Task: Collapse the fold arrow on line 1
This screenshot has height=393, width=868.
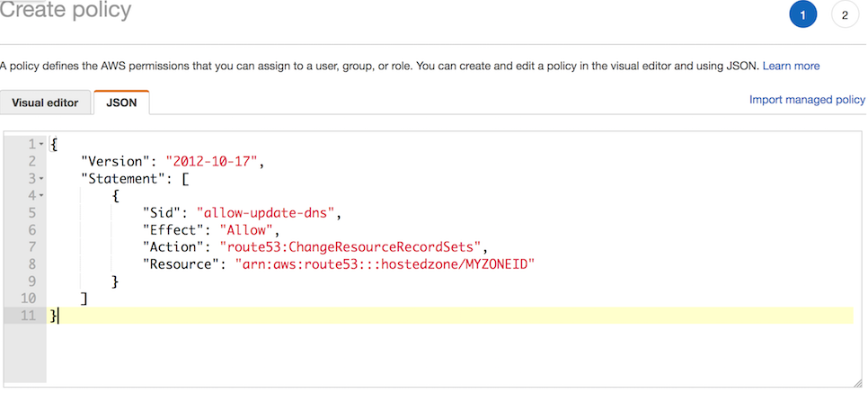Action: point(41,145)
